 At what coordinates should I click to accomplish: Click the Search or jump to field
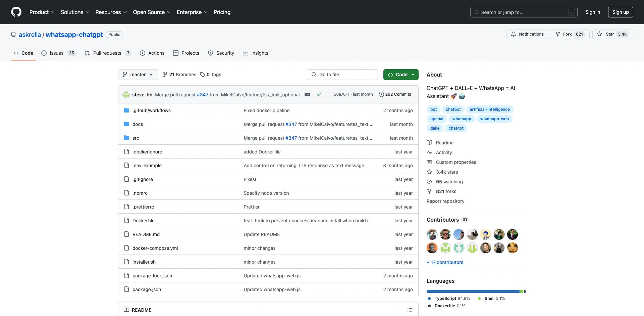[x=524, y=12]
